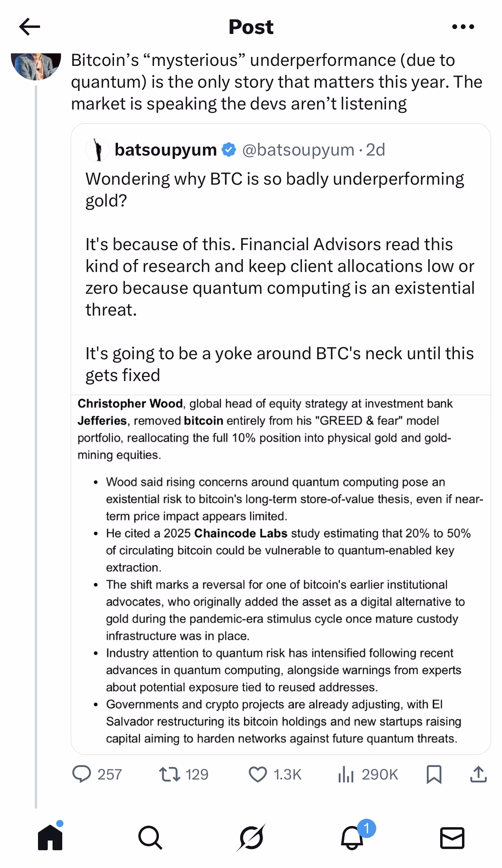The height and width of the screenshot is (868, 502).
Task: Select the Post header tab title
Action: 251,27
